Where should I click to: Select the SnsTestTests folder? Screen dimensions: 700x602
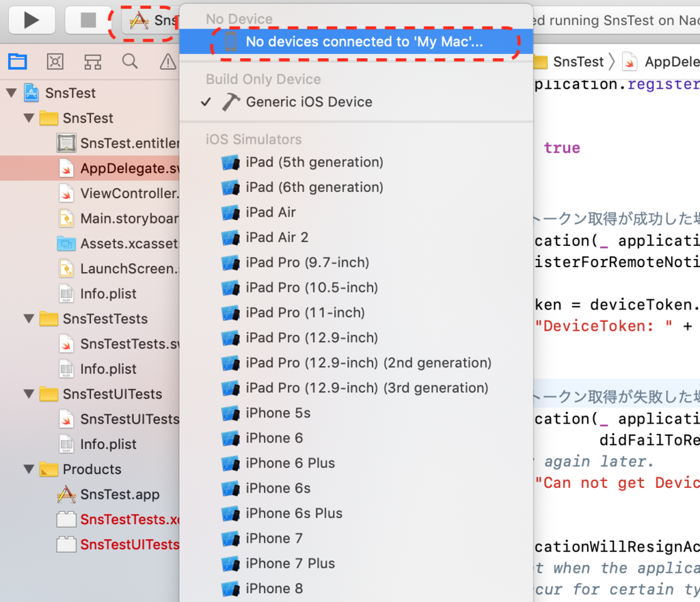(94, 318)
